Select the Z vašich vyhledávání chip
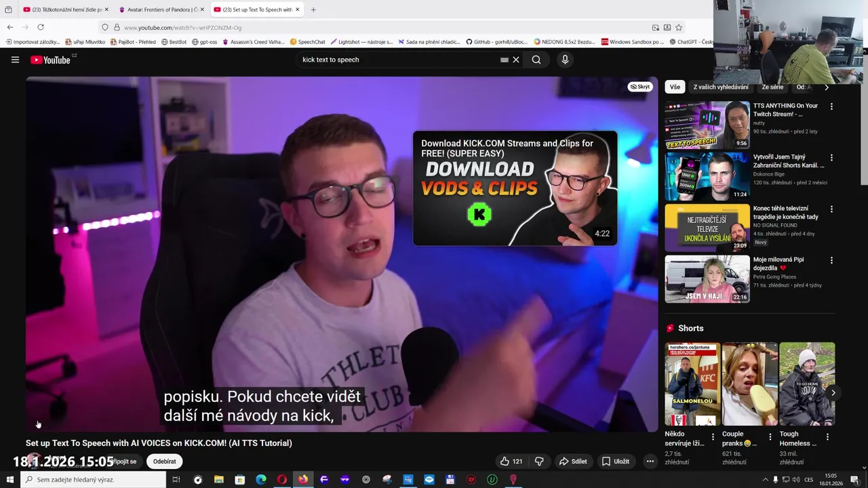Viewport: 868px width, 488px height. pyautogui.click(x=721, y=87)
